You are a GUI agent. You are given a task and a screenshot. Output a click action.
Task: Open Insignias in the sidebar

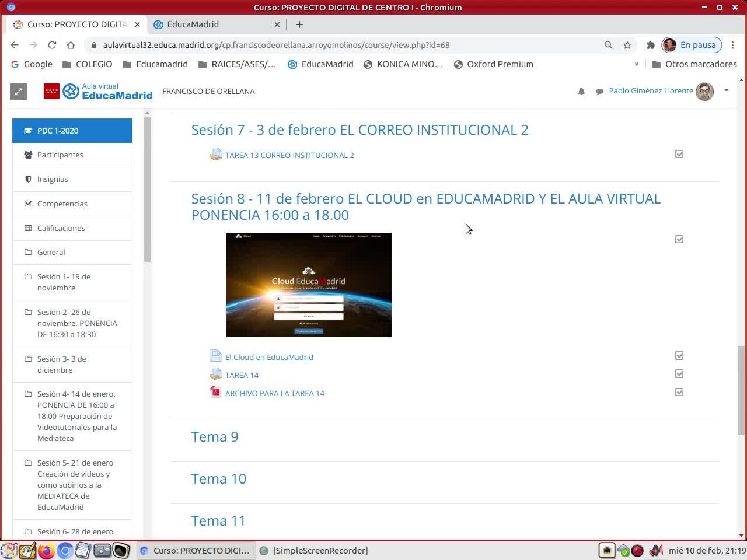coord(72,179)
